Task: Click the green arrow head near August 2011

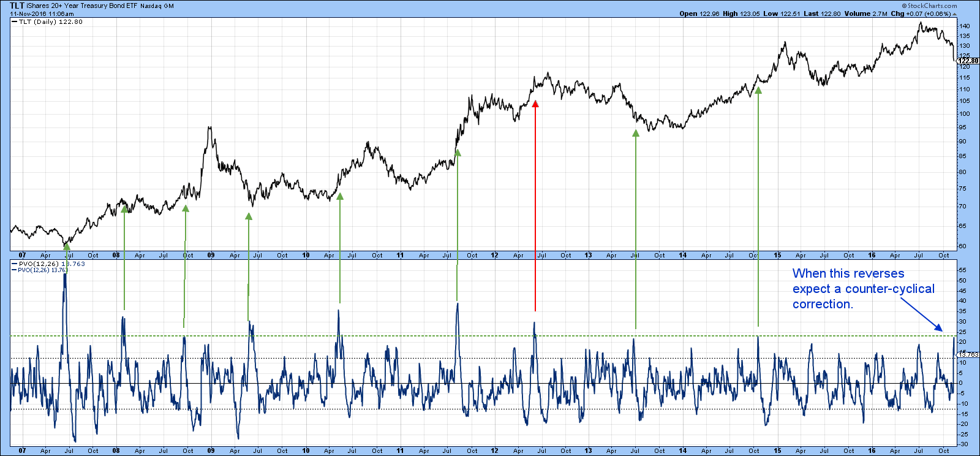Action: 457,153
